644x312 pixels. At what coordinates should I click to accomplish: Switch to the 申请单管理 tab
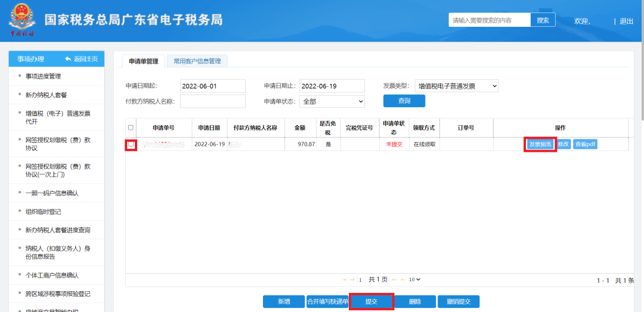click(x=143, y=61)
